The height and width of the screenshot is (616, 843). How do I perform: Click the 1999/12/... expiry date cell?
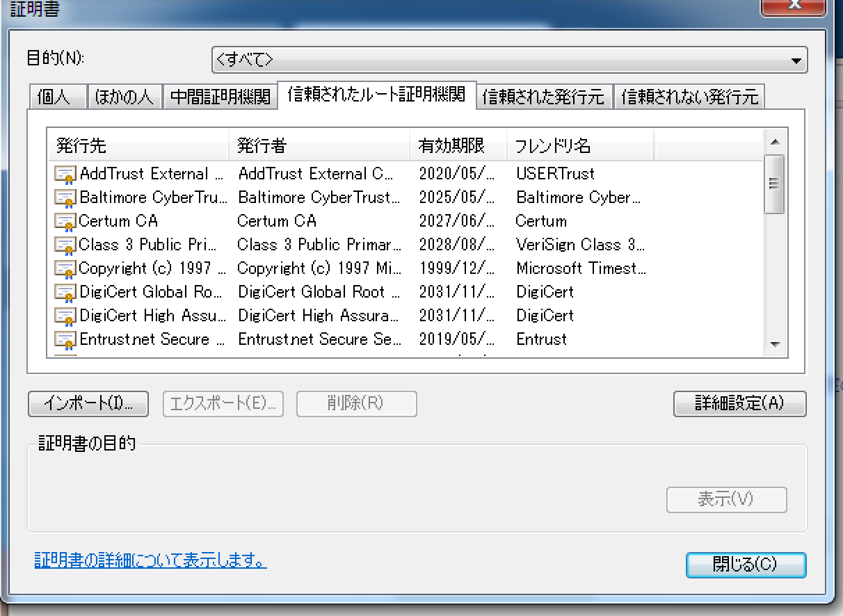point(457,268)
